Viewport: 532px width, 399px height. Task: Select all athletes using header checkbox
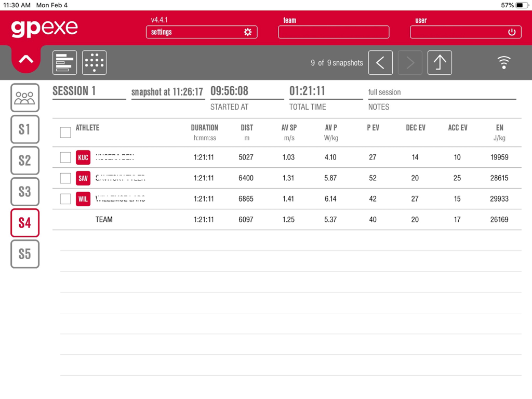65,132
